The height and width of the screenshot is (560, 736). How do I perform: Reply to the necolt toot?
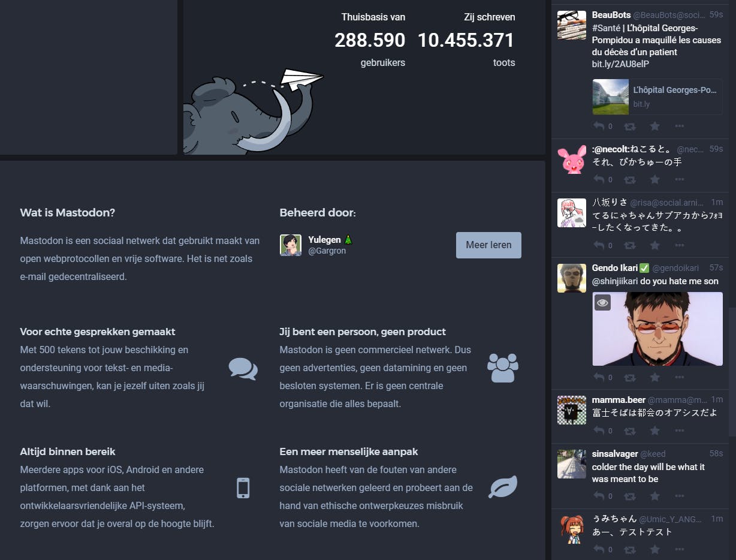(599, 179)
